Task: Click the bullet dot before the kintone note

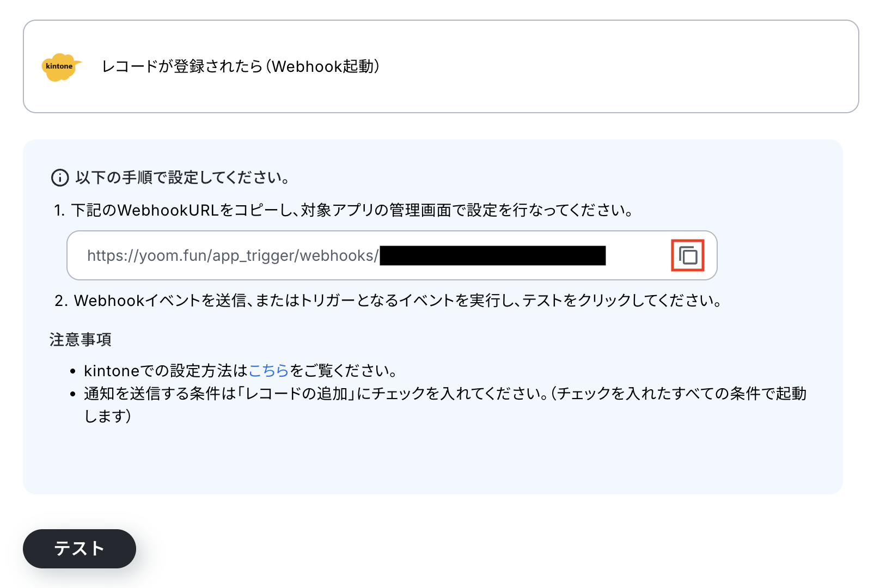Action: [73, 371]
